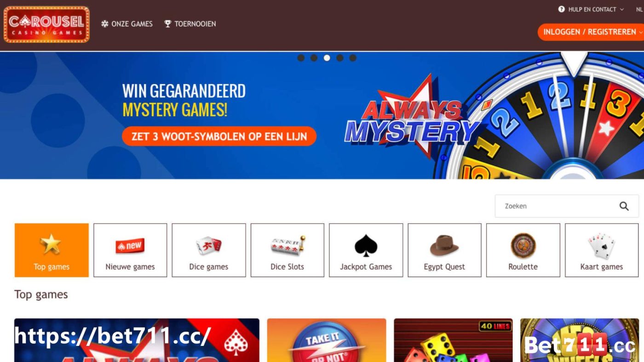The image size is (644, 362).
Task: Open the Onze Games menu
Action: (x=127, y=24)
